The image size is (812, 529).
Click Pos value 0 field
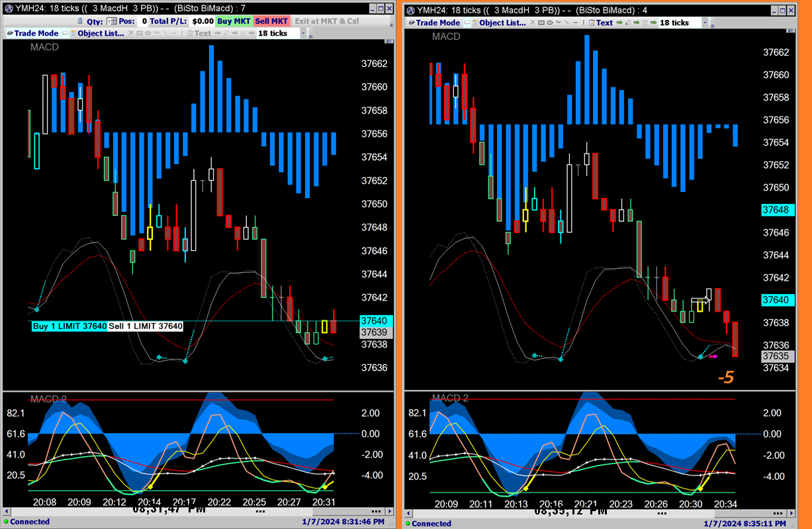(143, 21)
